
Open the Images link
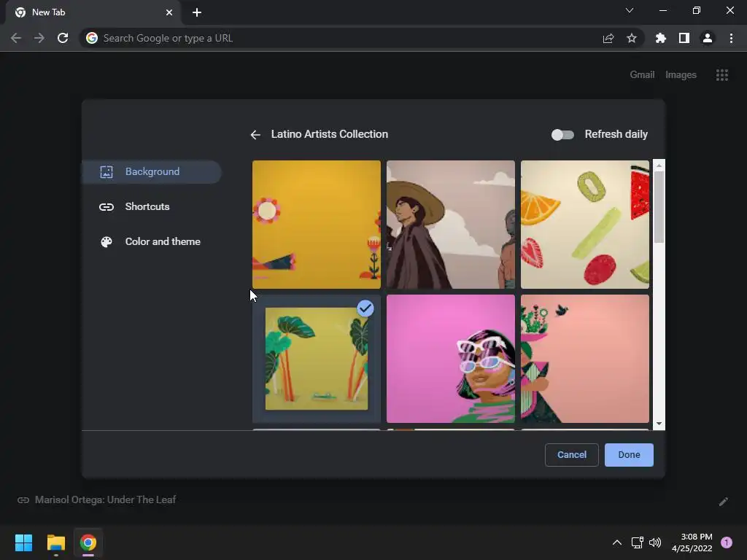click(681, 75)
